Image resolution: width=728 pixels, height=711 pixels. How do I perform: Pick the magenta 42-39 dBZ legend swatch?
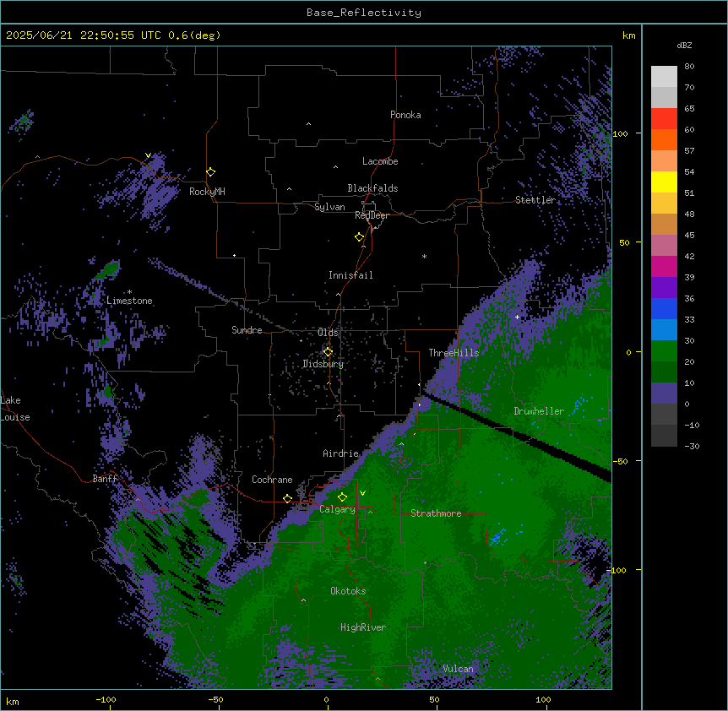[x=664, y=267]
